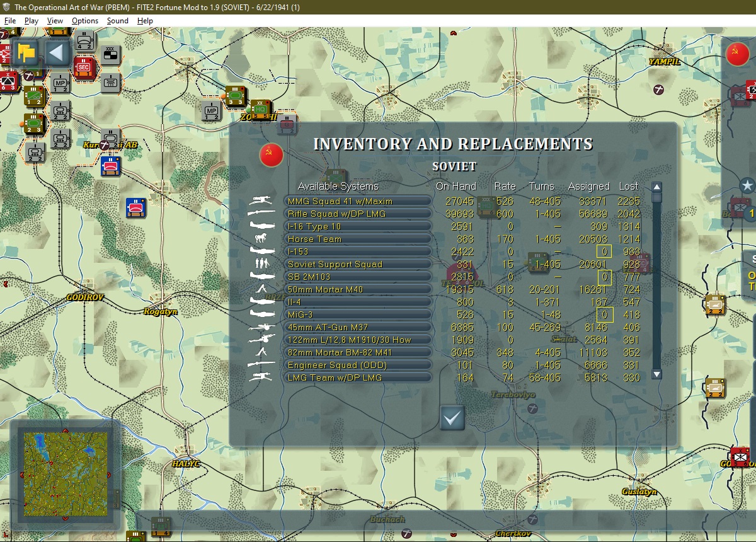Open the File menu

click(10, 21)
